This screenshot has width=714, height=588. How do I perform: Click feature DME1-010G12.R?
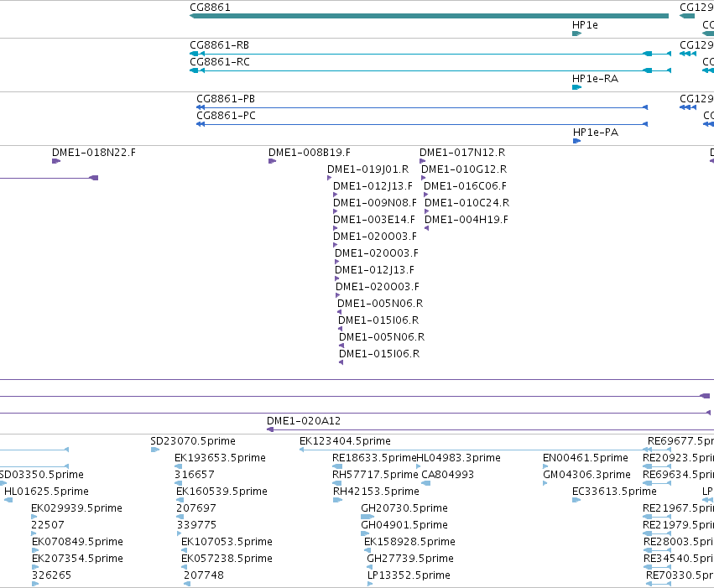pos(464,169)
